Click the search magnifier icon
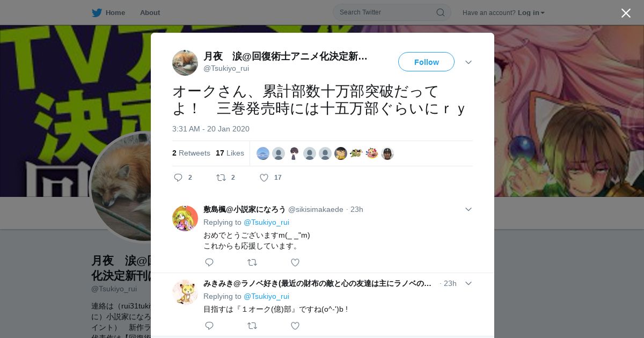644x338 pixels. point(440,12)
